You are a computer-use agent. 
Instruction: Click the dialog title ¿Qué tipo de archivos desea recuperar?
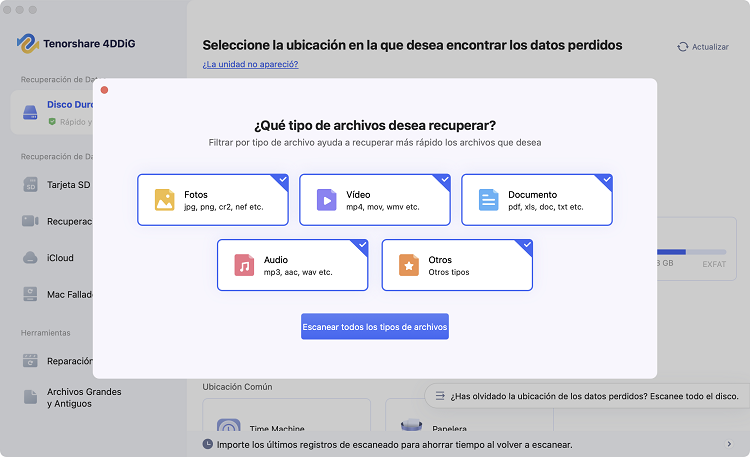point(375,125)
